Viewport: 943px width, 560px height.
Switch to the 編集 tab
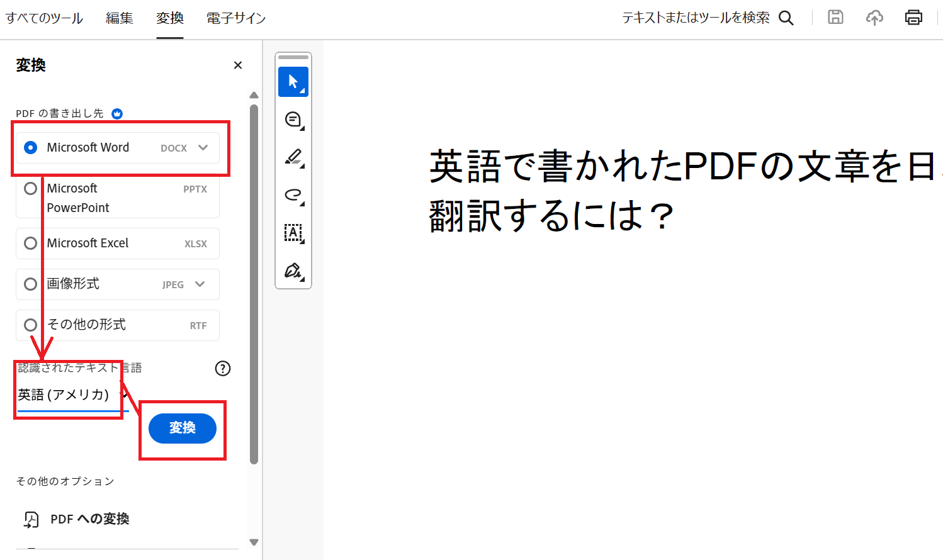(x=119, y=18)
